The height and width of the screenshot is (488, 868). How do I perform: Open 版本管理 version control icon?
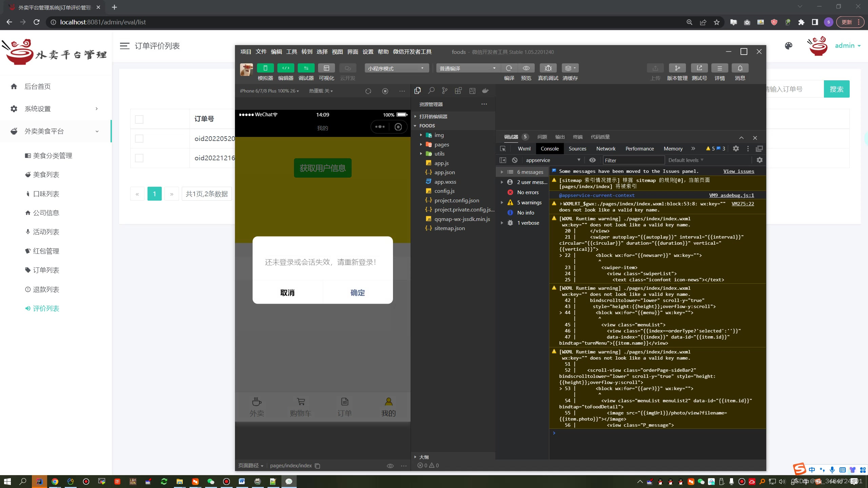tap(677, 68)
